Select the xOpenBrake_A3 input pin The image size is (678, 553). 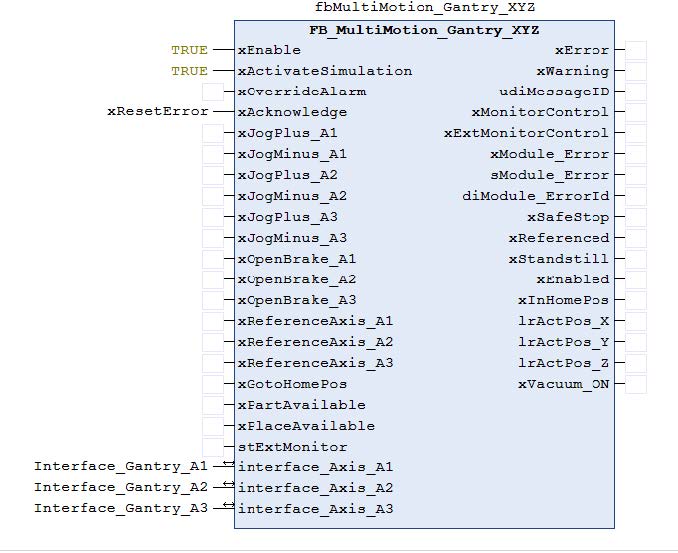[297, 300]
